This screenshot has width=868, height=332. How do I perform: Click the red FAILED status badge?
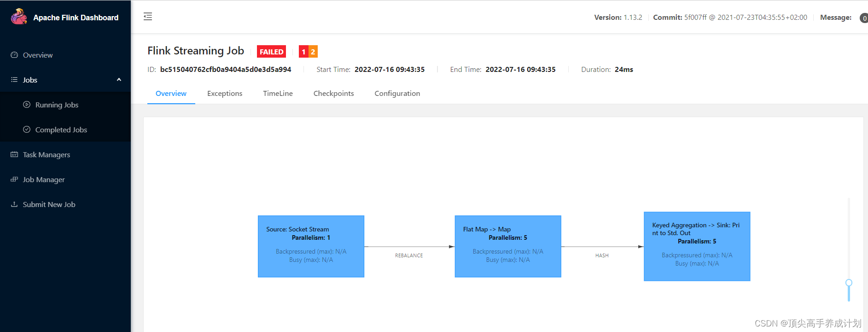[271, 52]
